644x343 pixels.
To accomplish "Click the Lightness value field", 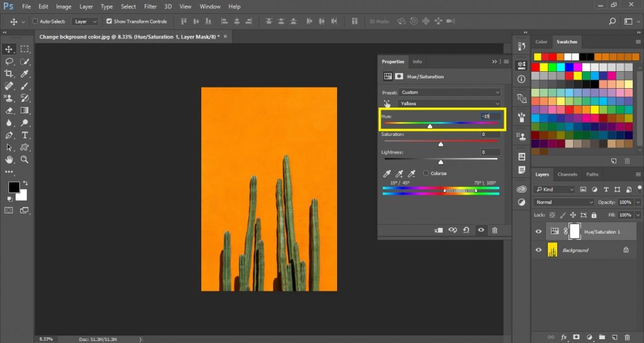I will pos(491,152).
